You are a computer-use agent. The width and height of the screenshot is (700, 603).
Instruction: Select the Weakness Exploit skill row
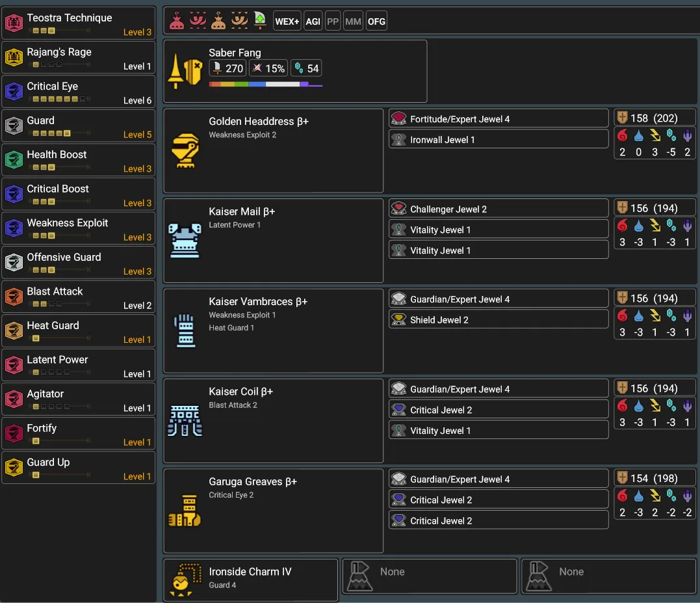tap(79, 228)
